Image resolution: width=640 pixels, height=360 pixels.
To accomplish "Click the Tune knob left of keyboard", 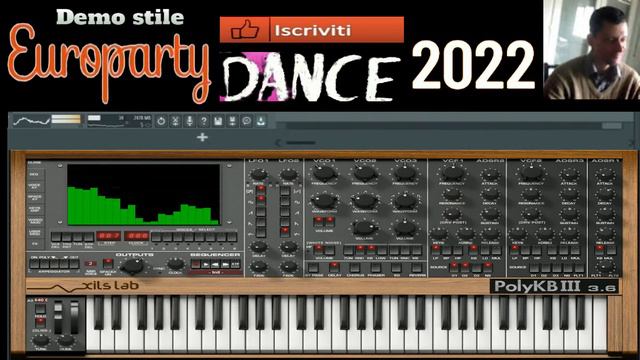I will (41, 341).
